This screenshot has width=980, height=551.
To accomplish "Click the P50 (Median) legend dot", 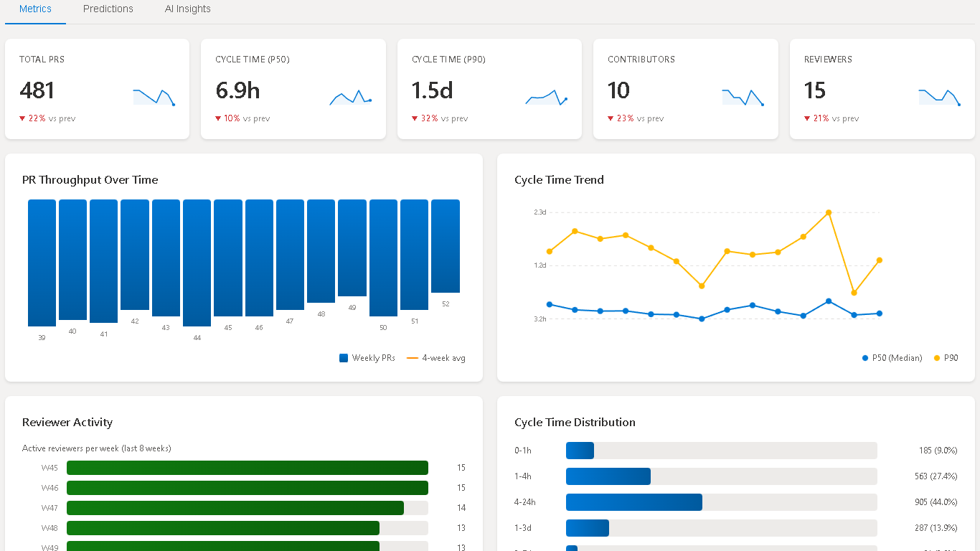I will tap(865, 358).
